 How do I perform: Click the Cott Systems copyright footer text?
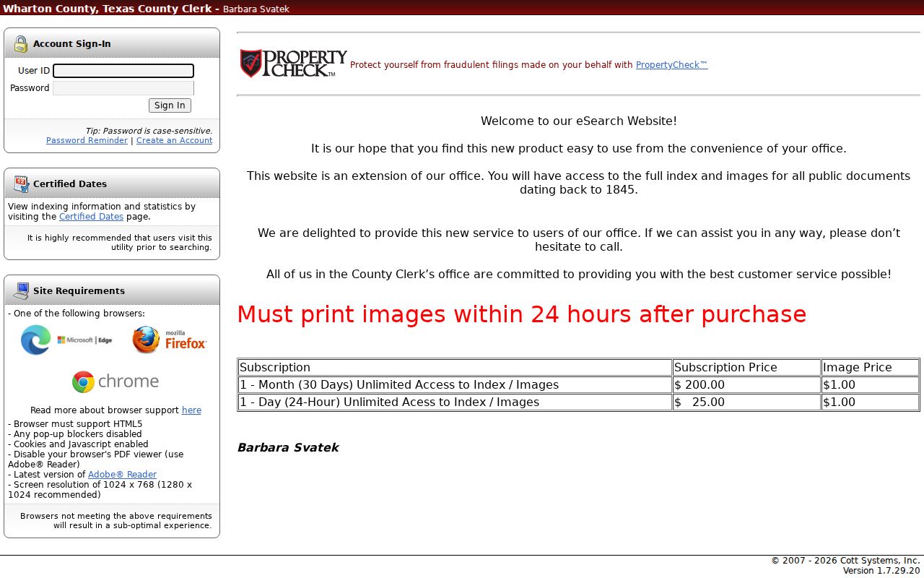[846, 561]
